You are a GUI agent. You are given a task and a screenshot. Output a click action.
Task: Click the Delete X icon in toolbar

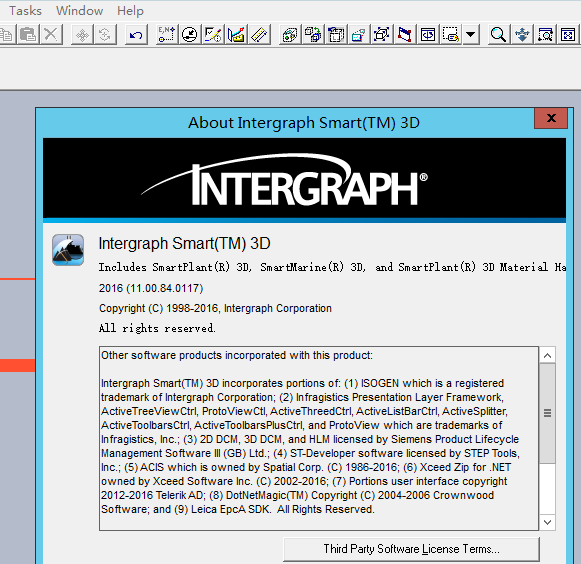(51, 35)
